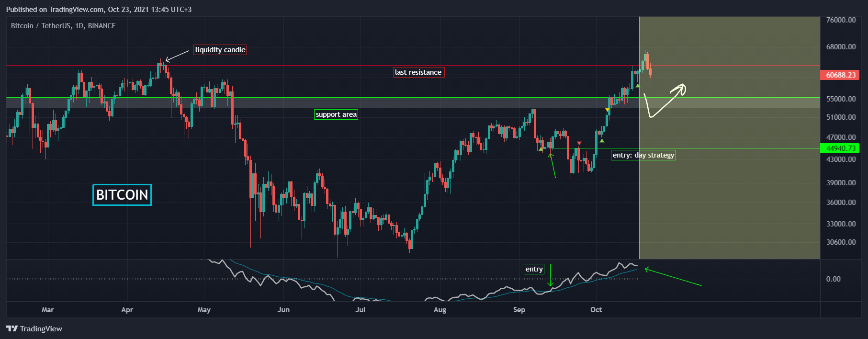The width and height of the screenshot is (868, 339).
Task: Click the 'Apr' time axis label
Action: point(127,310)
